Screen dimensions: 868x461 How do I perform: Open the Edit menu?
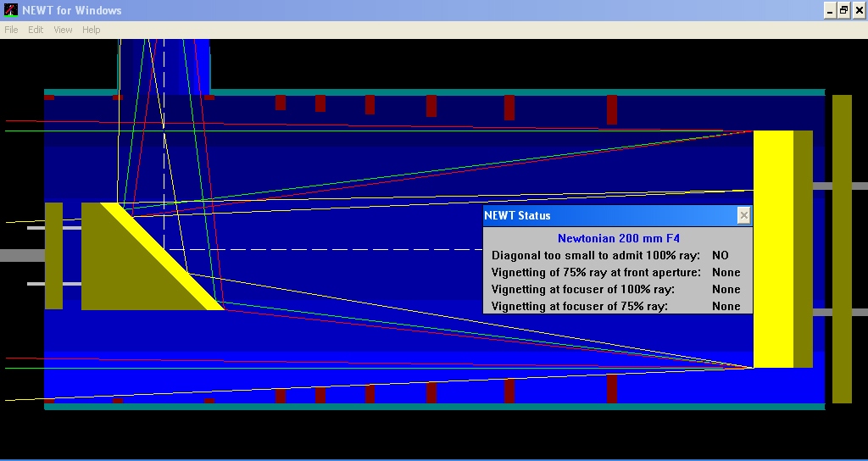(x=36, y=30)
